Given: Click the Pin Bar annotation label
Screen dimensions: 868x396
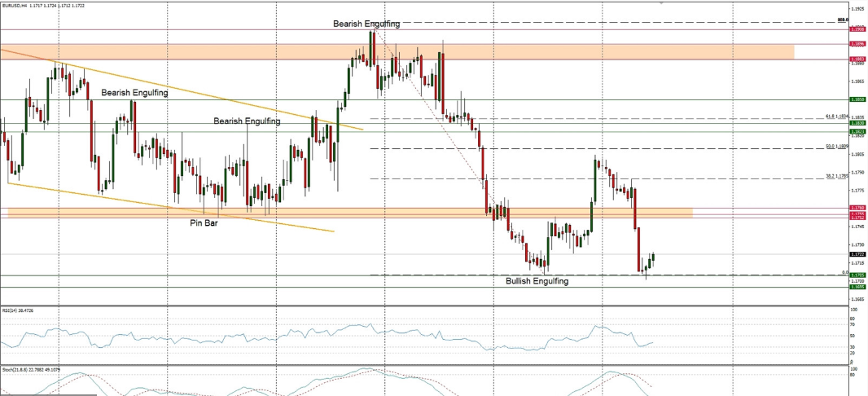Looking at the screenshot, I should click(x=204, y=222).
